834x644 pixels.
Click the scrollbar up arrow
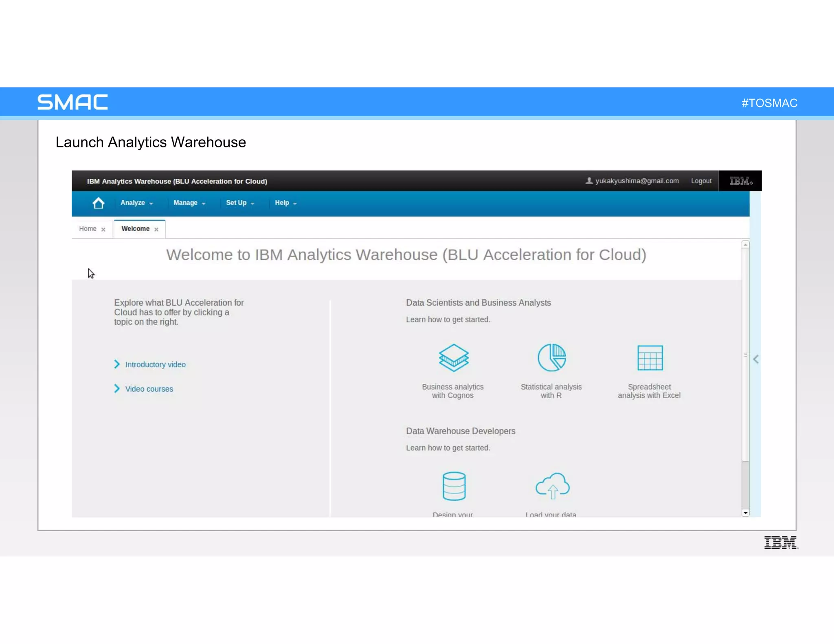point(746,245)
